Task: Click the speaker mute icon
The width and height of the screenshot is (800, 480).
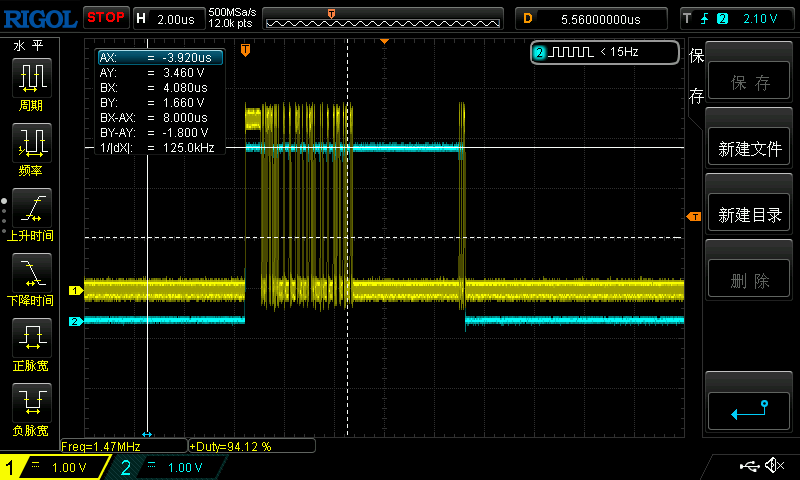Action: 774,466
